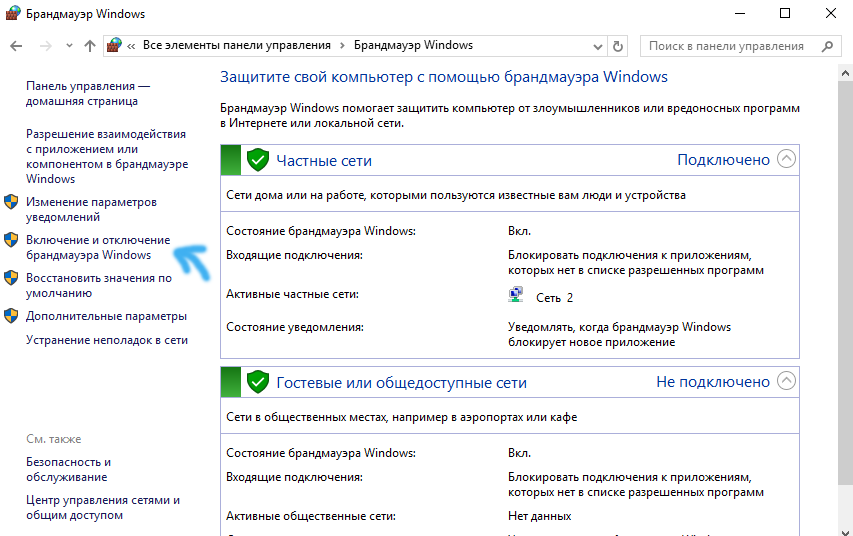Click the firewall icon in address bar

[114, 46]
